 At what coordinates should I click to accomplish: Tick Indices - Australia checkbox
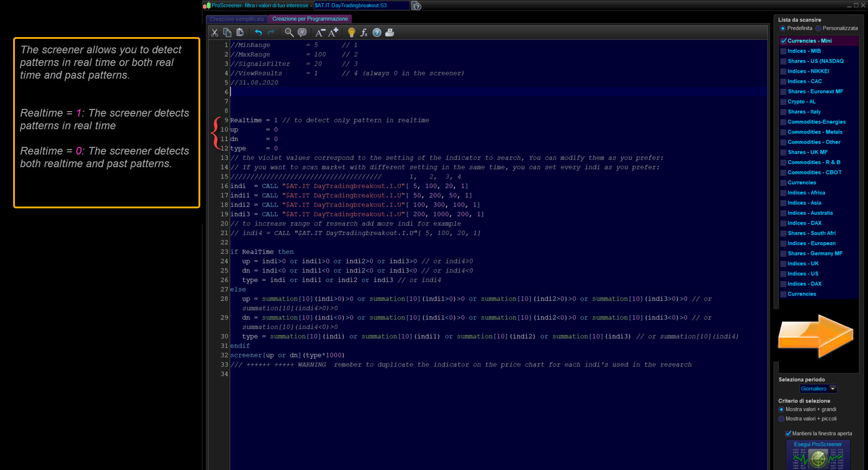[783, 213]
